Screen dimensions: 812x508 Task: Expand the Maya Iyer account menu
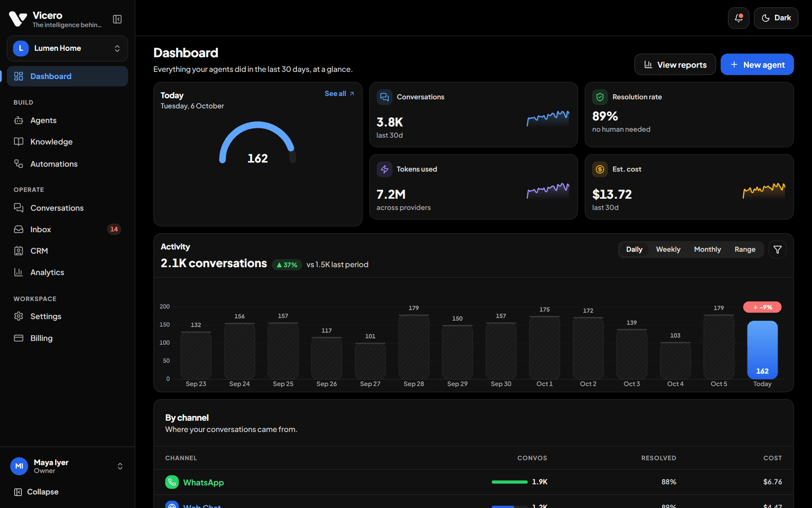click(x=67, y=466)
